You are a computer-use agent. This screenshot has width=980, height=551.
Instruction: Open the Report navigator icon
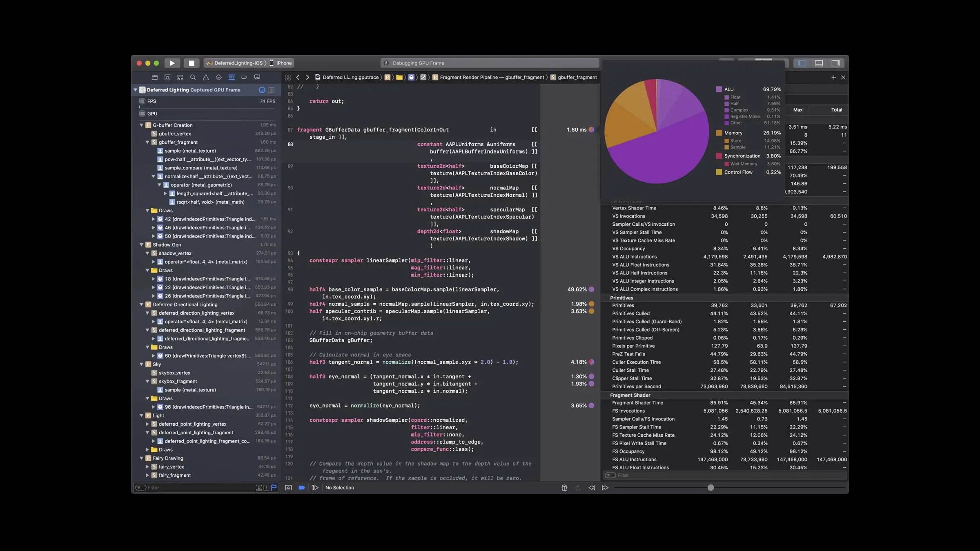coord(257,77)
